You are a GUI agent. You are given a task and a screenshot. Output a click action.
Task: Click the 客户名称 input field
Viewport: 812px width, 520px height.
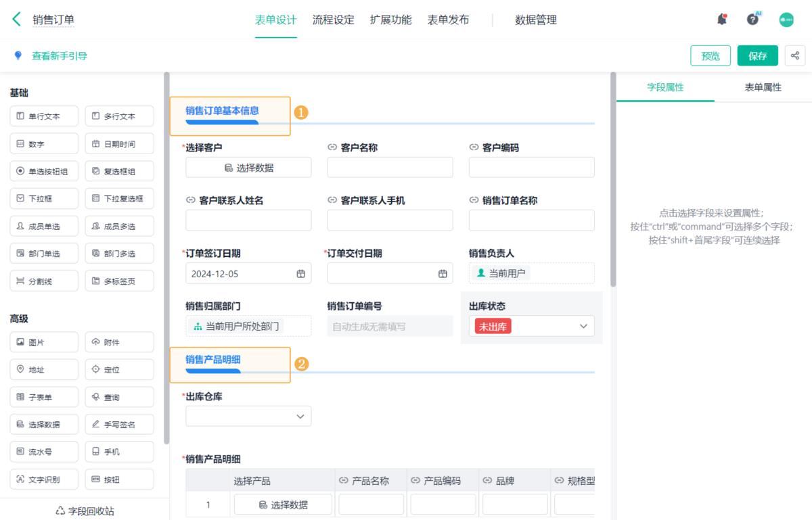coord(390,168)
